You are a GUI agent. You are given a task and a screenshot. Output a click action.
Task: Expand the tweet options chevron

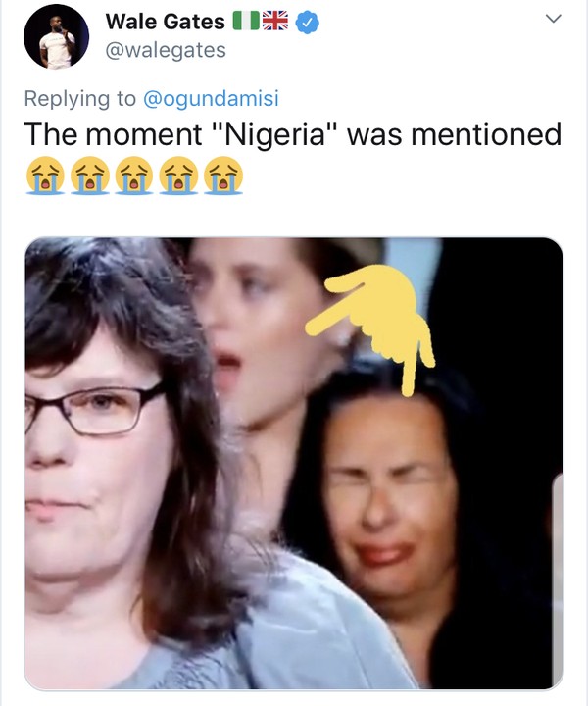(x=554, y=19)
